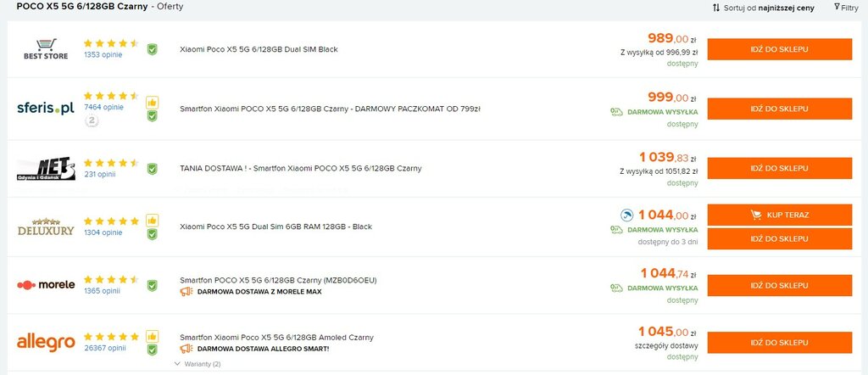The height and width of the screenshot is (375, 868).
Task: Click the 989,00 zł price
Action: (x=672, y=38)
